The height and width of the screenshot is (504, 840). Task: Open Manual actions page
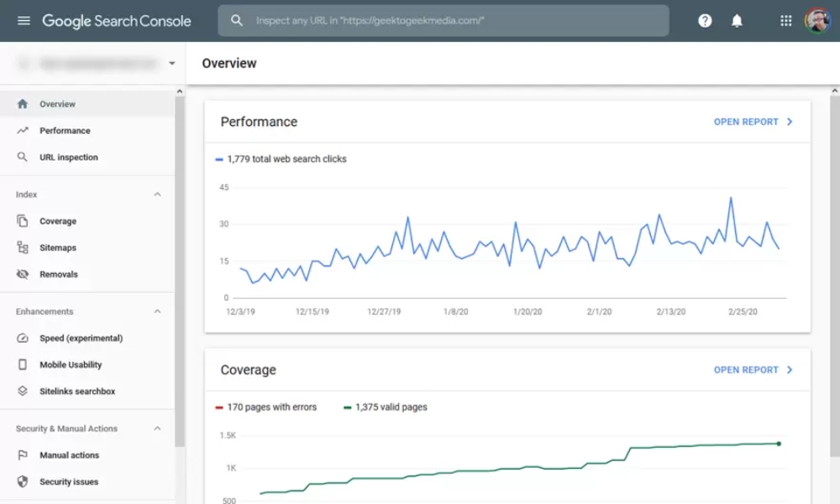(x=87, y=455)
